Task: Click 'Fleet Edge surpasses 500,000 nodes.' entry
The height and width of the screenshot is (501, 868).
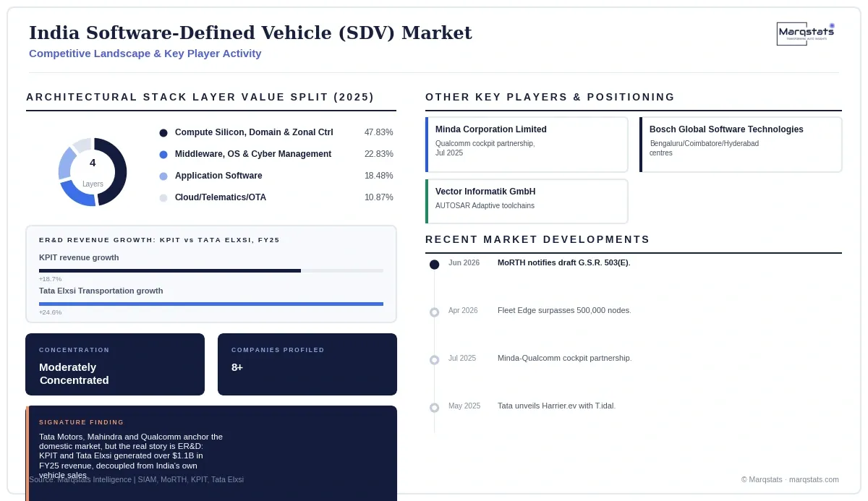Action: pyautogui.click(x=564, y=310)
